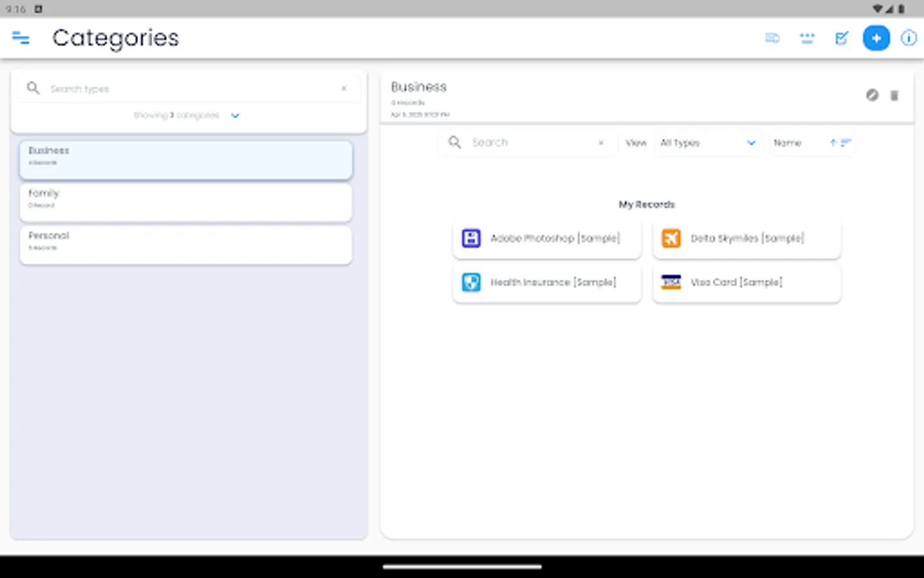Viewport: 924px width, 578px height.
Task: Click the Adobe Photoshop record icon
Action: point(471,238)
